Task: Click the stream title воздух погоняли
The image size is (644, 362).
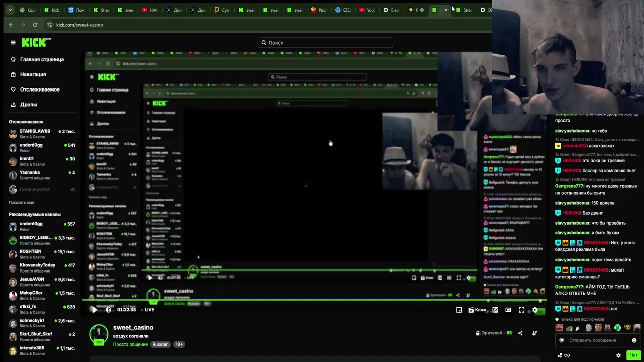Action: [131, 336]
